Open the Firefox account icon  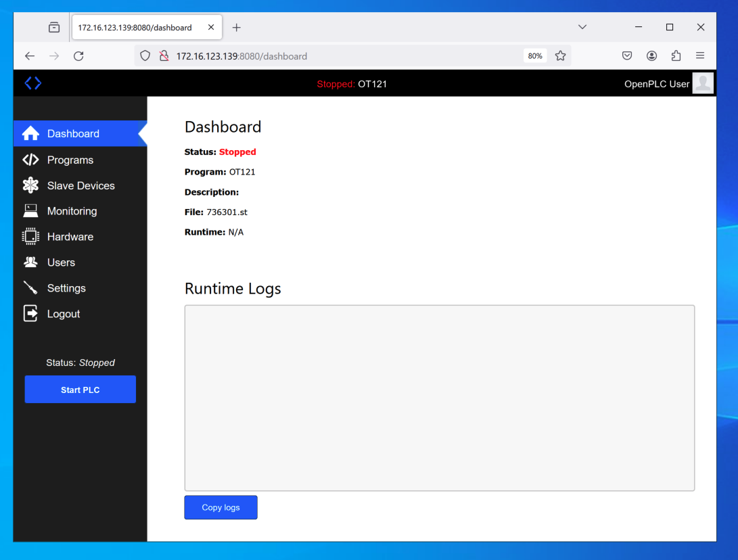pyautogui.click(x=651, y=56)
